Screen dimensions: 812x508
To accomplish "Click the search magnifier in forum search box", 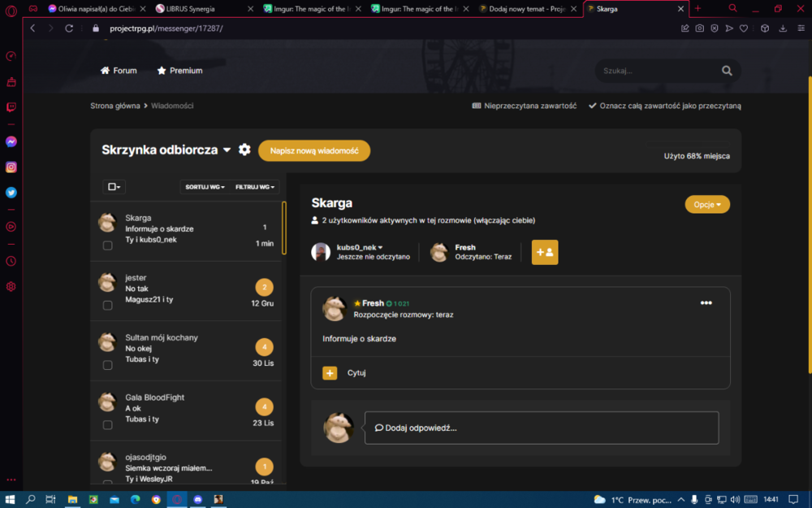I will [x=727, y=71].
